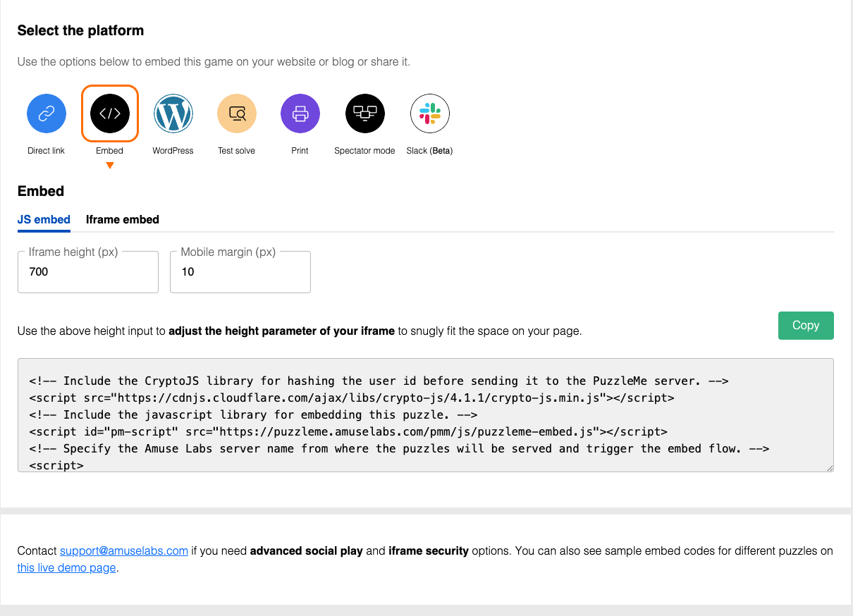Click the code area resize handle corner
Screen dimensions: 853x616
[x=830, y=468]
